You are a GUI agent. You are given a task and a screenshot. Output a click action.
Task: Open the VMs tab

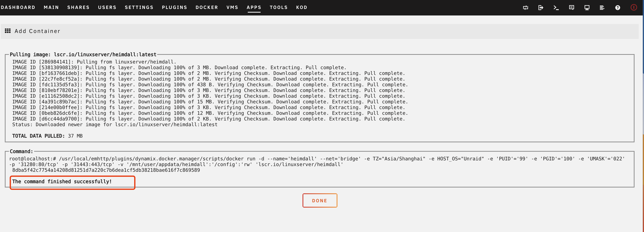coord(232,8)
